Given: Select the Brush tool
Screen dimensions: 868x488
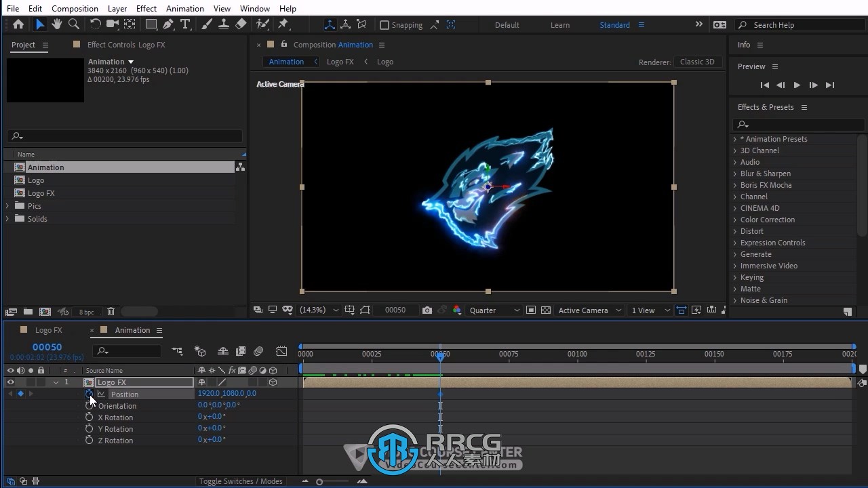Looking at the screenshot, I should pyautogui.click(x=207, y=24).
